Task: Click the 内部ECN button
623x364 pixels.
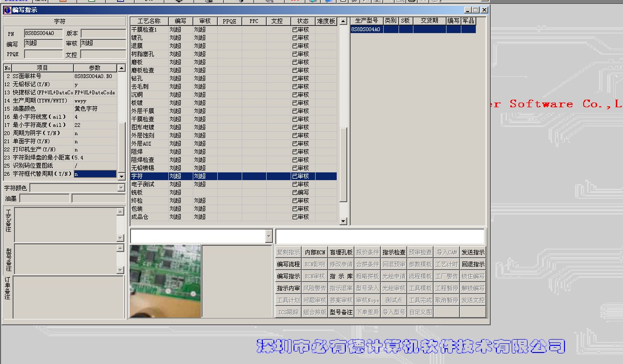Action: click(x=315, y=252)
